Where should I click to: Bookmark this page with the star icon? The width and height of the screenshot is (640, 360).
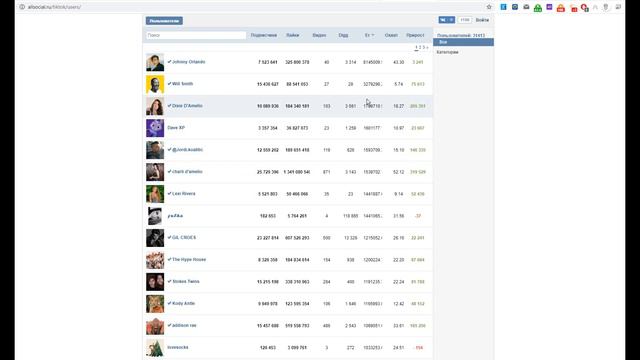tap(489, 7)
